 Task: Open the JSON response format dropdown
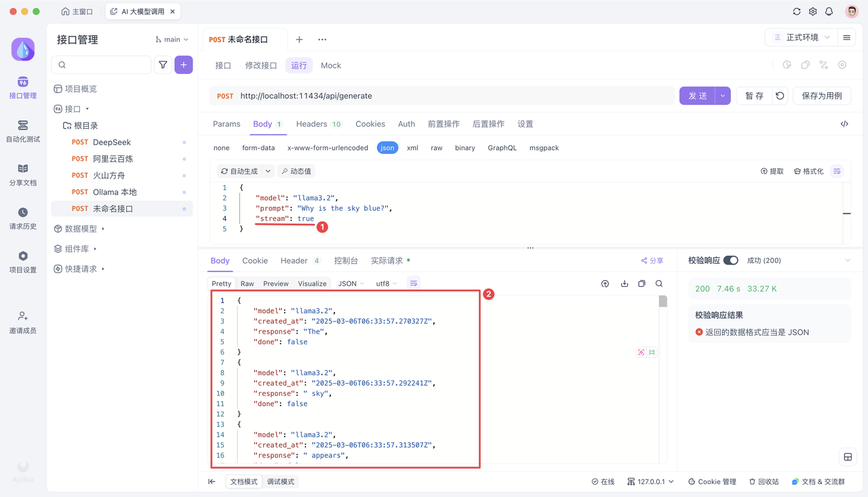click(351, 283)
